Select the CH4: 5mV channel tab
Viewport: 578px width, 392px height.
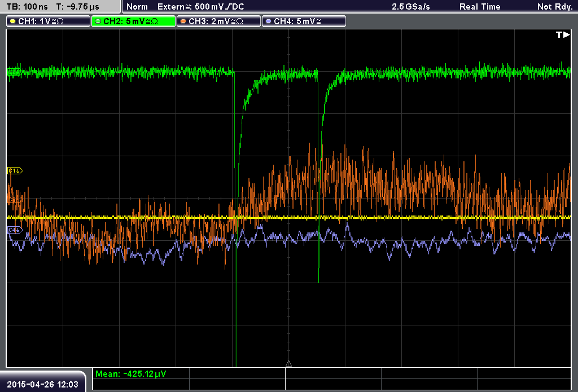click(304, 21)
